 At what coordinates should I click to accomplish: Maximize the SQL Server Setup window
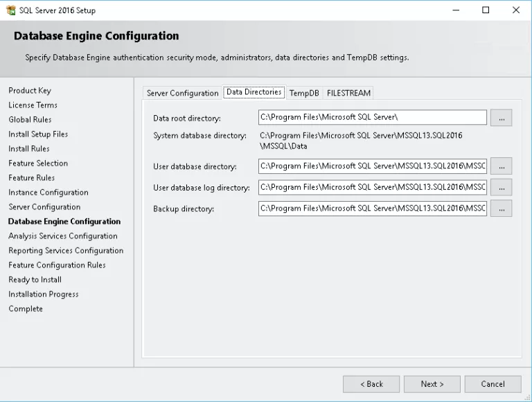[x=486, y=10]
